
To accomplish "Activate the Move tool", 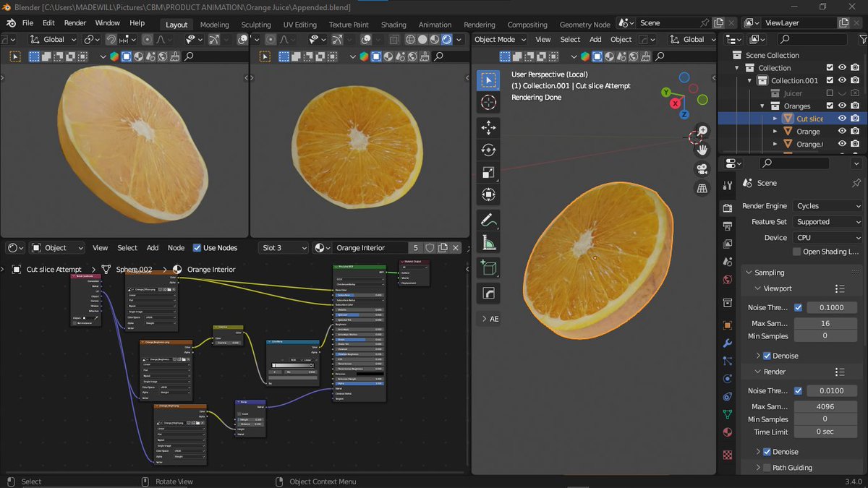I will click(488, 128).
